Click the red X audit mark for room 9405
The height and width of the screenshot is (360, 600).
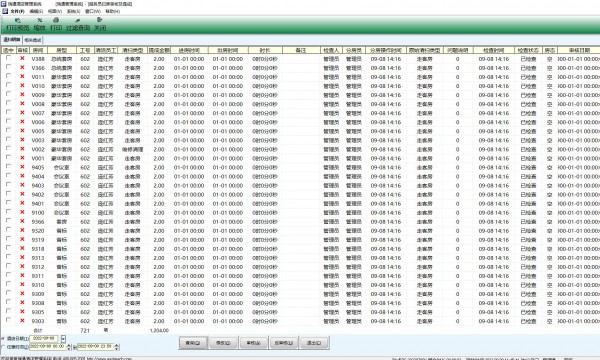[x=22, y=167]
